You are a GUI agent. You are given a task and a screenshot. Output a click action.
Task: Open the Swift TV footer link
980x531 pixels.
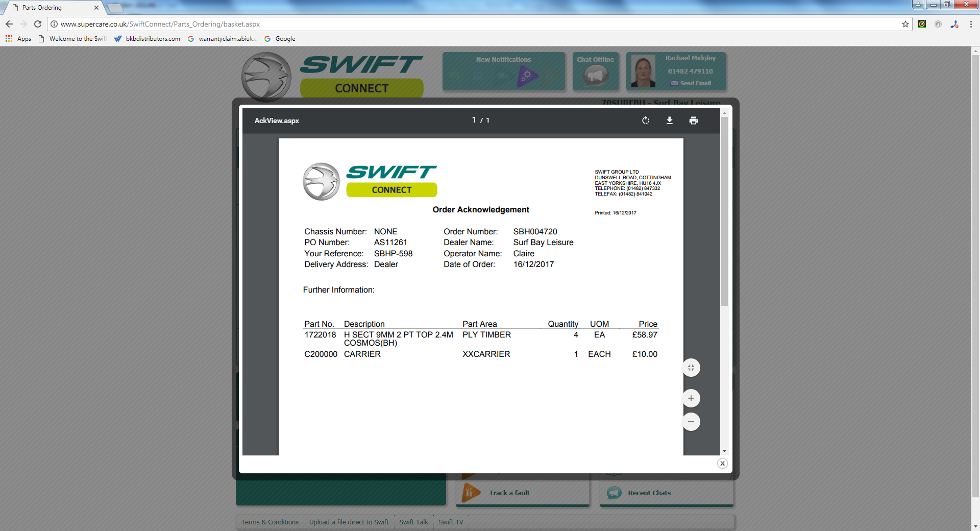451,522
